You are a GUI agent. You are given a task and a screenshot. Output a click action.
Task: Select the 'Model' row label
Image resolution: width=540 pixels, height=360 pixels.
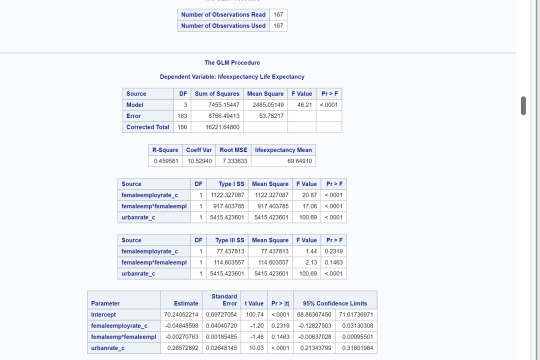coord(135,105)
